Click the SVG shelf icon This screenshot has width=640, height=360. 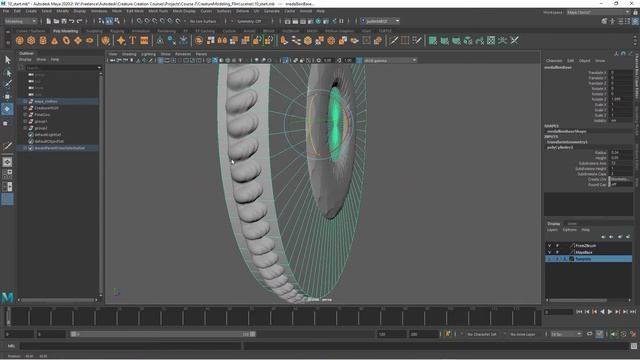[x=144, y=40]
